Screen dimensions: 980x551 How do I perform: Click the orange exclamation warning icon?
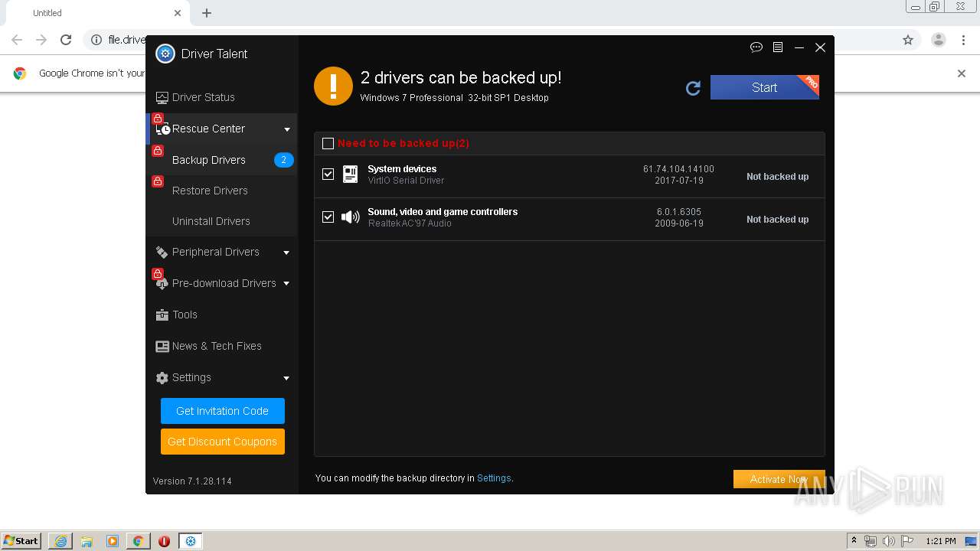click(x=333, y=86)
